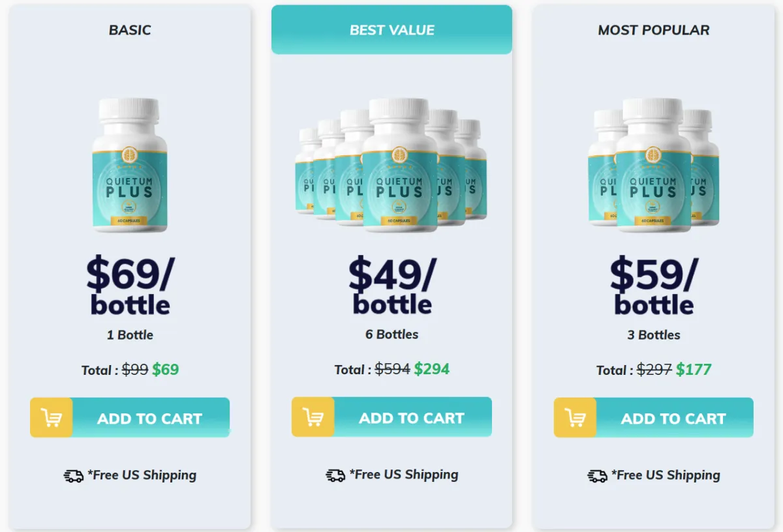The height and width of the screenshot is (532, 783).
Task: Select the three-bottle Quietum Plus image
Action: click(653, 165)
